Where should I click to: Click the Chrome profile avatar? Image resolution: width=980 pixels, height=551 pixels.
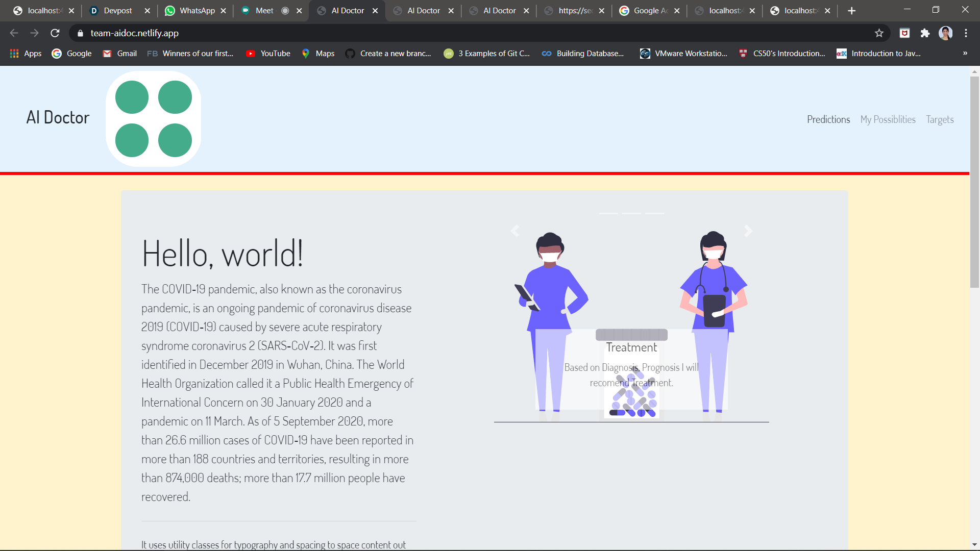pyautogui.click(x=945, y=33)
